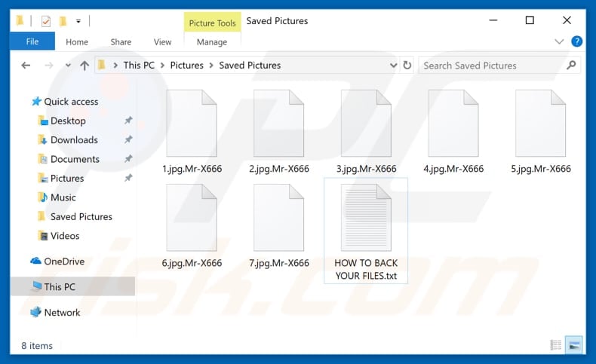Unpin Documents using its pin icon

tap(128, 159)
